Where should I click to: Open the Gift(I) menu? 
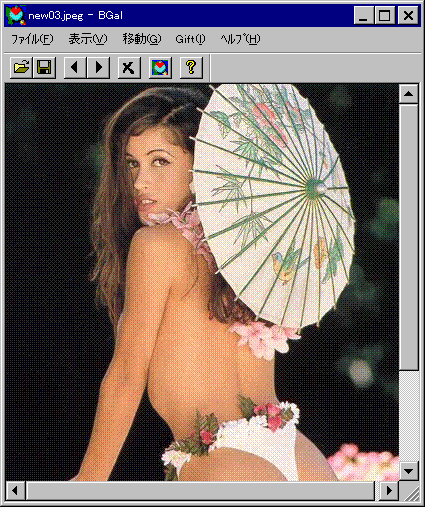pos(190,39)
